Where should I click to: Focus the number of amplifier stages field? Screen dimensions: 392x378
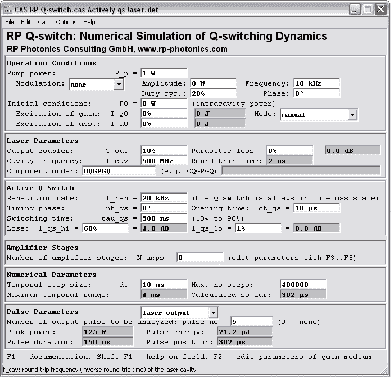click(200, 257)
